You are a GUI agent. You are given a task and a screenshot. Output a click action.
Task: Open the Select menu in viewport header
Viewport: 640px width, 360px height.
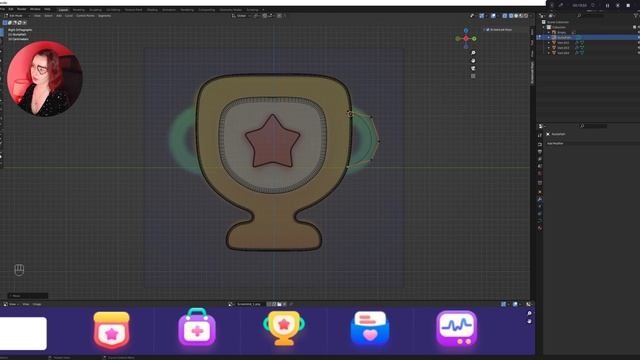(48, 16)
